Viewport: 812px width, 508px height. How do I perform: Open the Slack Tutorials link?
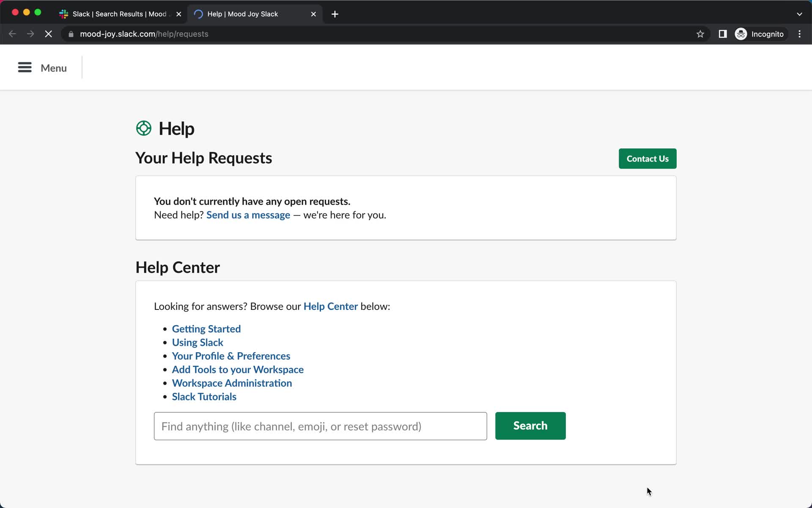[204, 397]
